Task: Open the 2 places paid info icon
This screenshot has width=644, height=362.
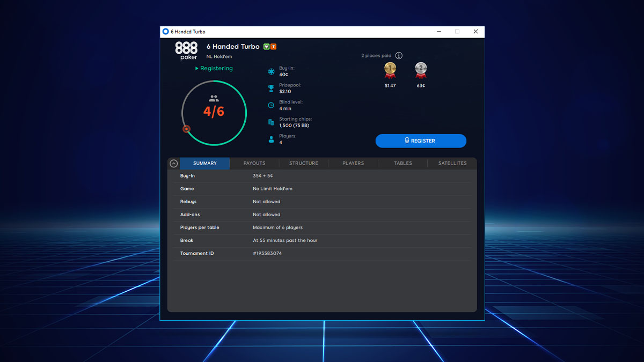Action: (x=399, y=55)
